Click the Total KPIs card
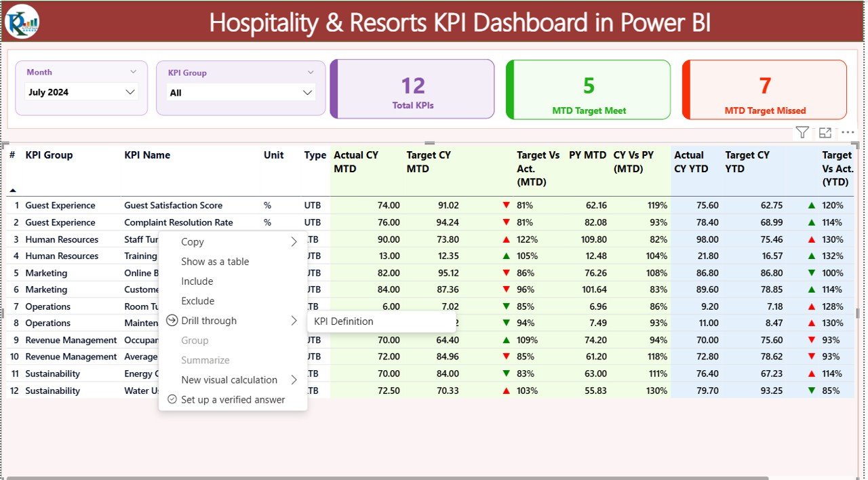 point(412,89)
